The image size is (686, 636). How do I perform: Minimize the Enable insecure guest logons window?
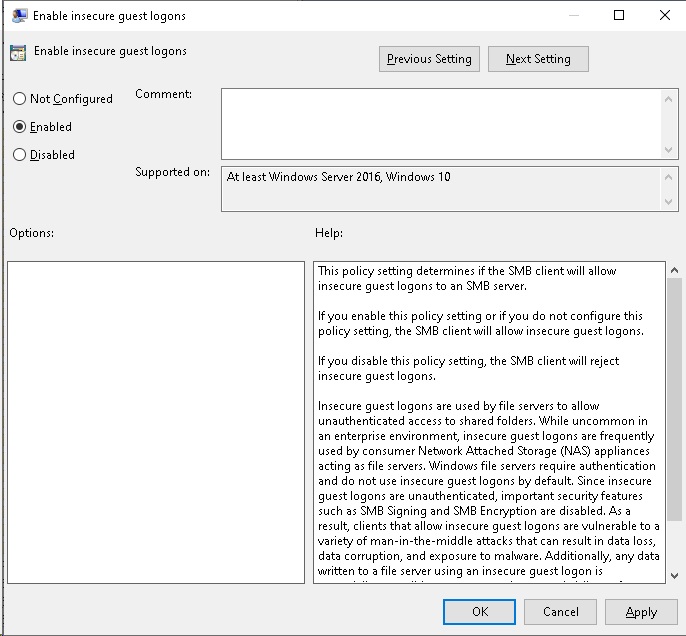(x=572, y=16)
